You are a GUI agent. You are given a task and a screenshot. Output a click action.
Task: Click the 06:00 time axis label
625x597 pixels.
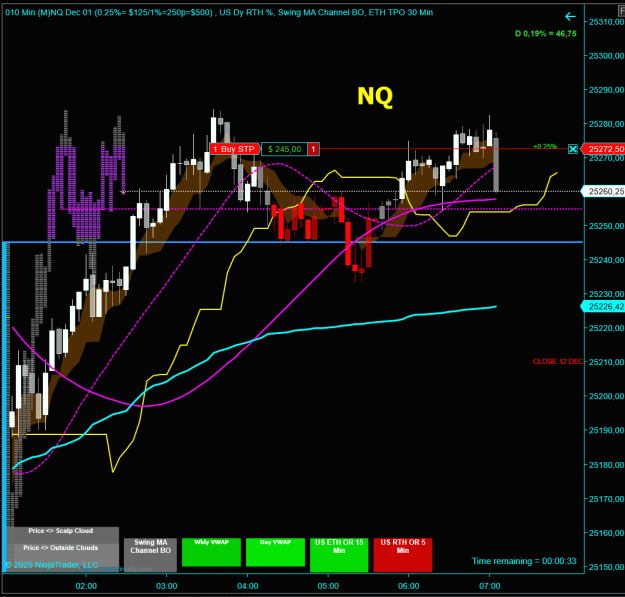tap(409, 586)
